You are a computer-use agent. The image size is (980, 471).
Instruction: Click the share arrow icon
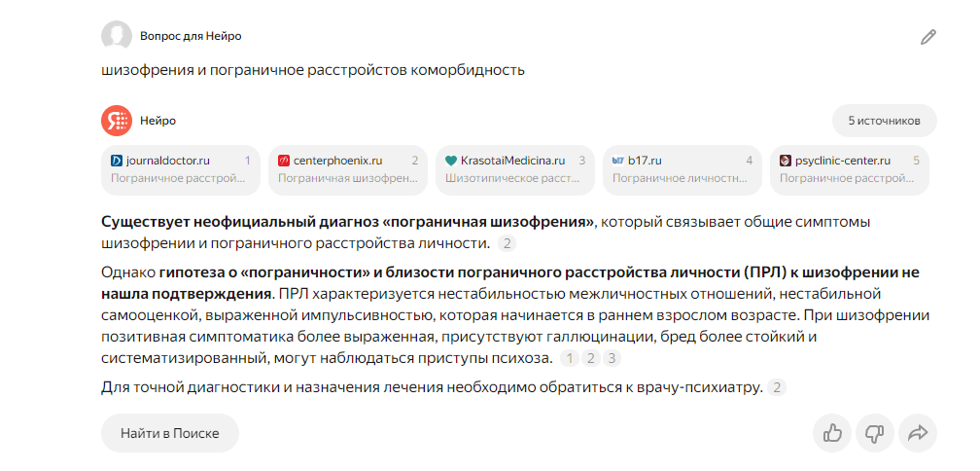[918, 433]
